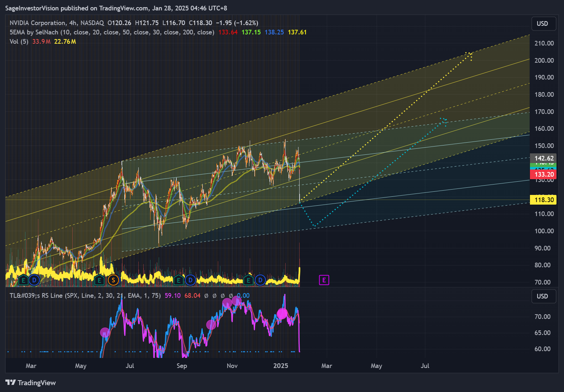The height and width of the screenshot is (392, 564).
Task: Click the 22.76 M volume average value
Action: pos(65,42)
